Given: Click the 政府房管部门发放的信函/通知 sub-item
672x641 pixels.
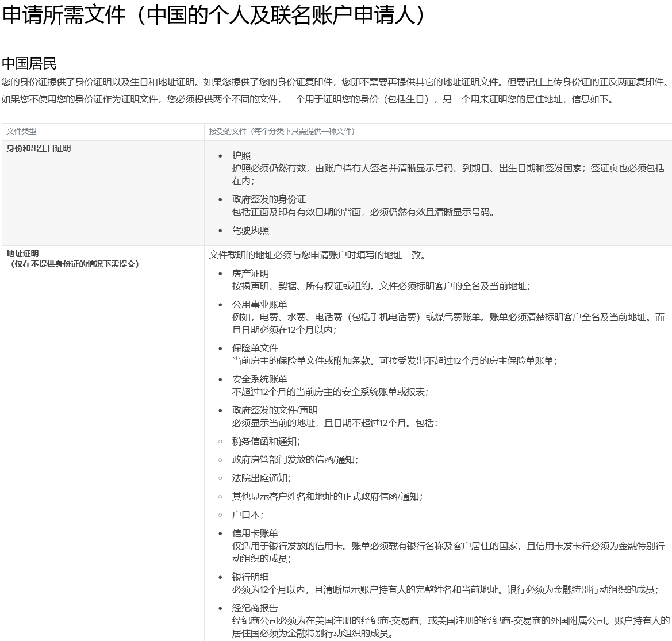Looking at the screenshot, I should (x=295, y=460).
